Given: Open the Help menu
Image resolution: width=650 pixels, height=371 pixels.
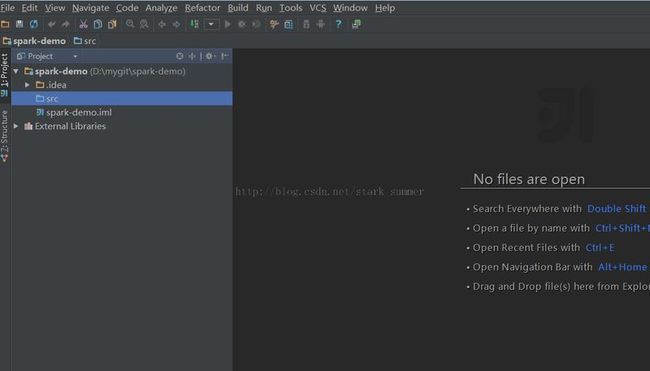Looking at the screenshot, I should [385, 8].
